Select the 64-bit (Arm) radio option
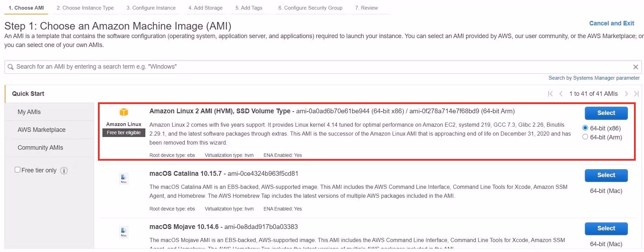Screen dimensions: 644x252 [x=585, y=137]
